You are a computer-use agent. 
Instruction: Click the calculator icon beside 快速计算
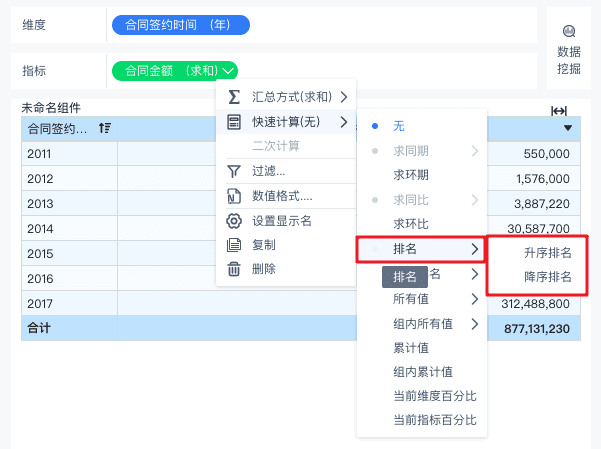tap(234, 122)
